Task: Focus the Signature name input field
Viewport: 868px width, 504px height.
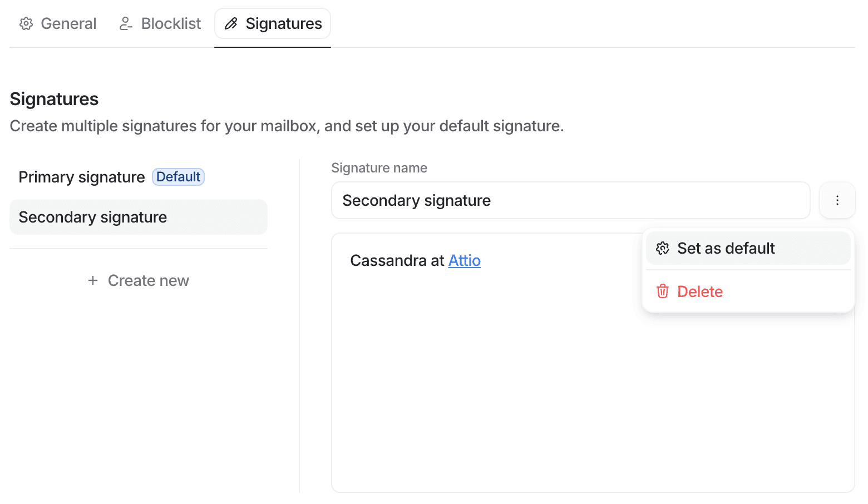Action: point(571,200)
